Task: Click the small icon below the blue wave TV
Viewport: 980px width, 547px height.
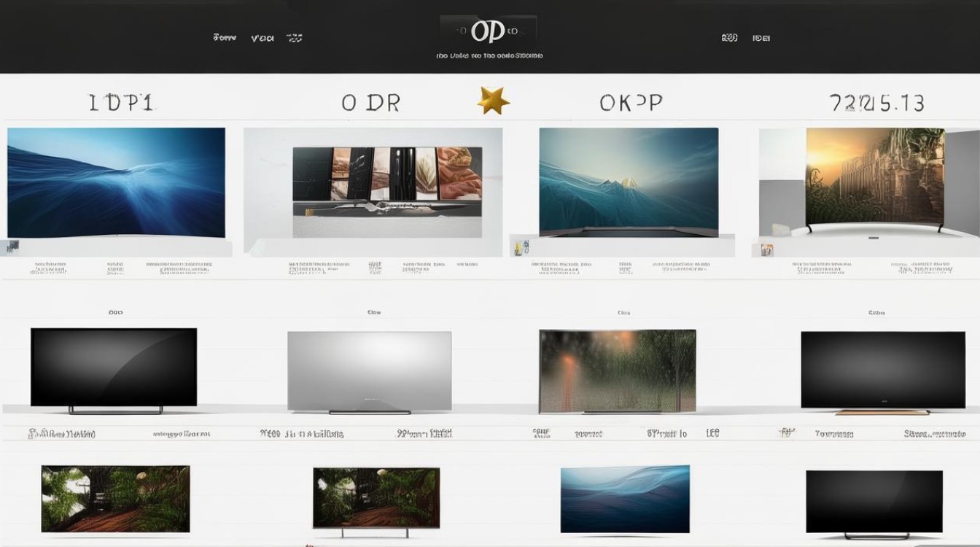Action: 13,247
